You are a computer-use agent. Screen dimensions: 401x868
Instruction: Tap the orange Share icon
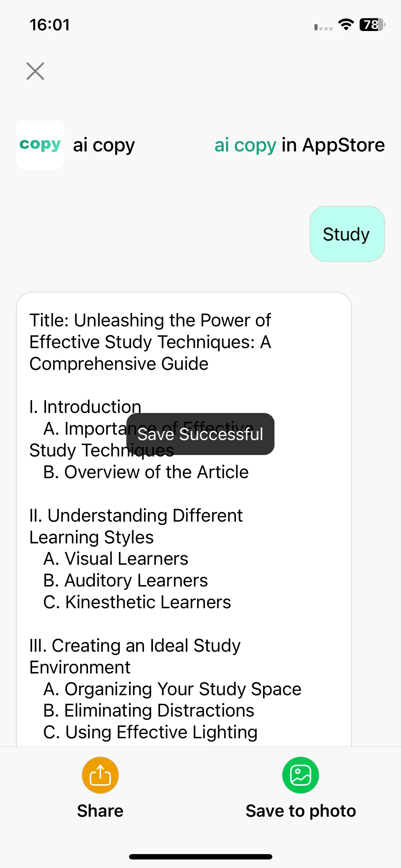pyautogui.click(x=100, y=775)
